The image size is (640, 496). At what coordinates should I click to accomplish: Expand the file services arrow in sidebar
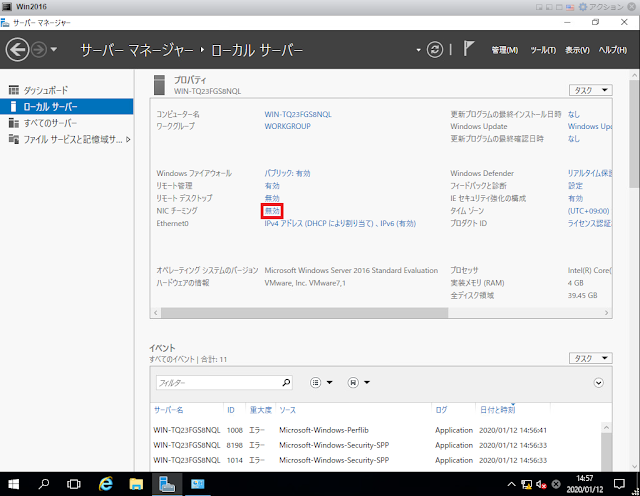click(x=128, y=140)
